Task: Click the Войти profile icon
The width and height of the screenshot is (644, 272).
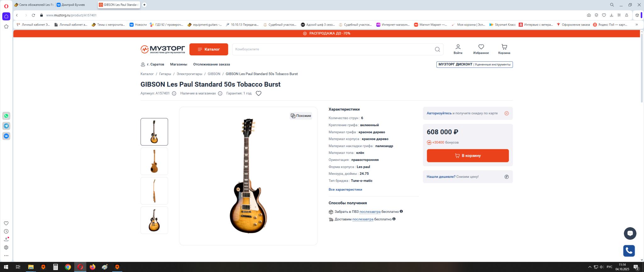Action: click(458, 47)
